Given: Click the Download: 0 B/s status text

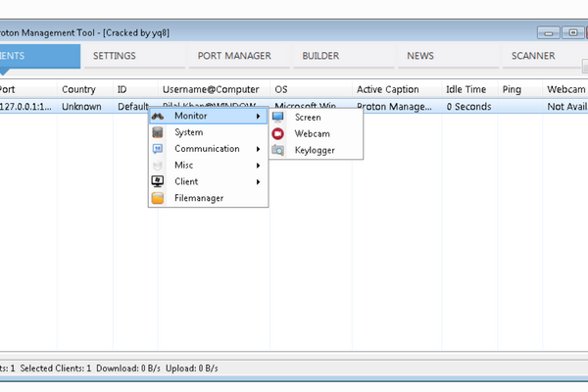Looking at the screenshot, I should click(x=128, y=368).
